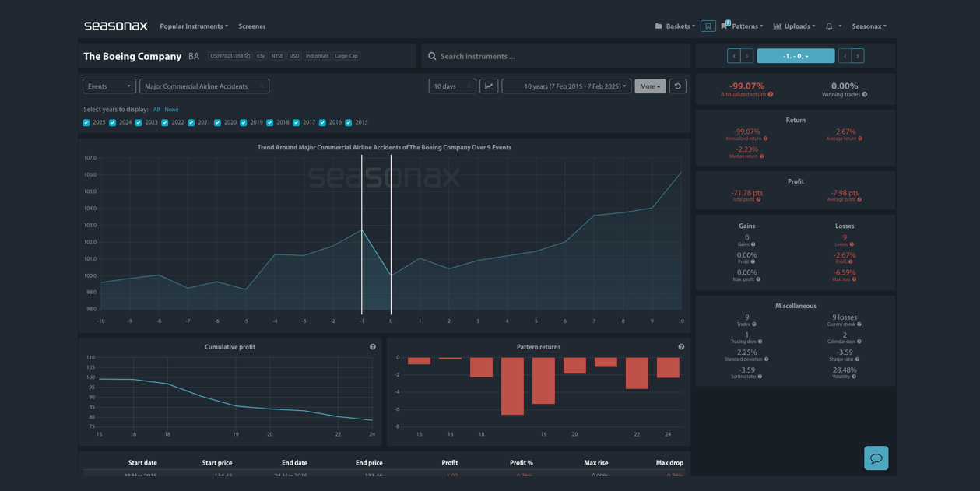Image resolution: width=980 pixels, height=491 pixels.
Task: Open the Events type dropdown
Action: coord(109,86)
